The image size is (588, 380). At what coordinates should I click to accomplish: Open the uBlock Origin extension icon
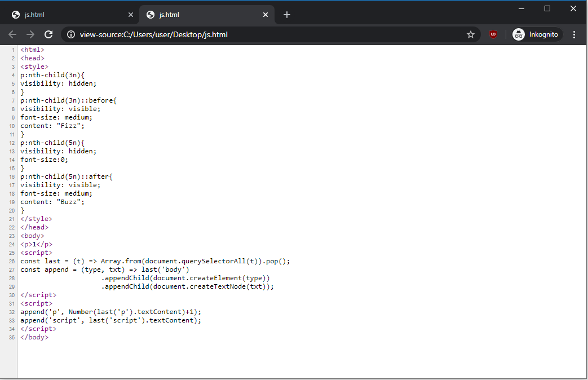(x=493, y=34)
